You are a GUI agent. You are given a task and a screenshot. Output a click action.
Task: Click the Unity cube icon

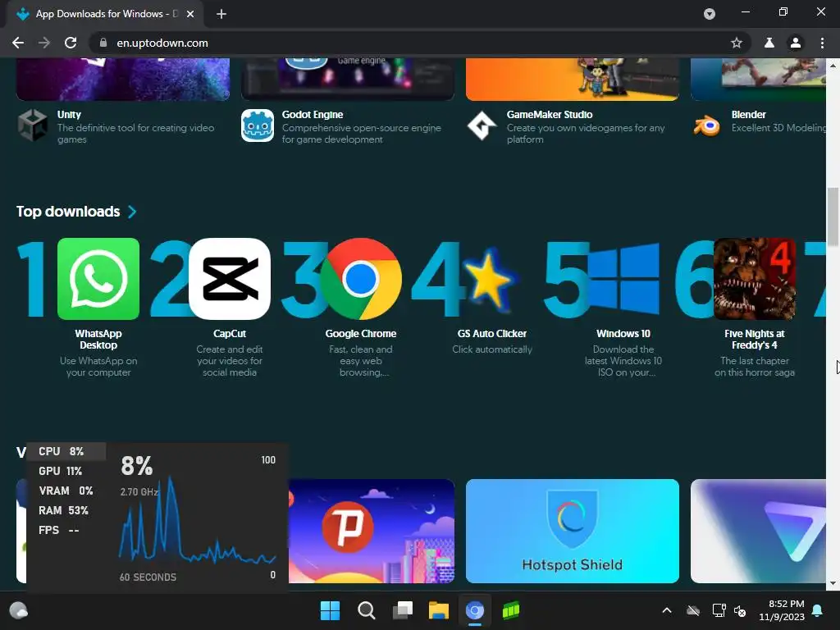[33, 125]
